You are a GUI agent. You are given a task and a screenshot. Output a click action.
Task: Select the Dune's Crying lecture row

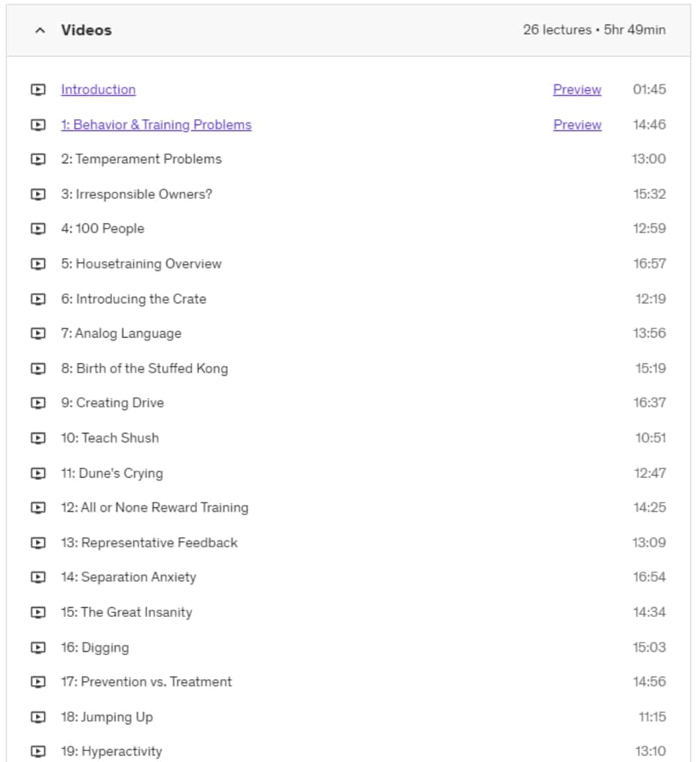pyautogui.click(x=348, y=473)
